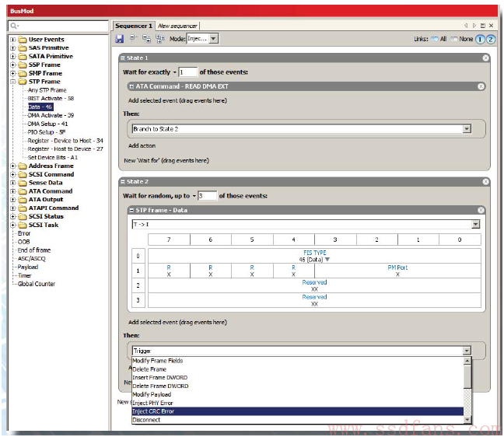Select the Timer tree item

(x=24, y=276)
